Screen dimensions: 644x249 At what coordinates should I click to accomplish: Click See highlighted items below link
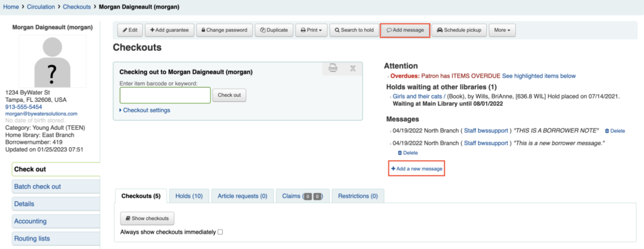point(539,76)
